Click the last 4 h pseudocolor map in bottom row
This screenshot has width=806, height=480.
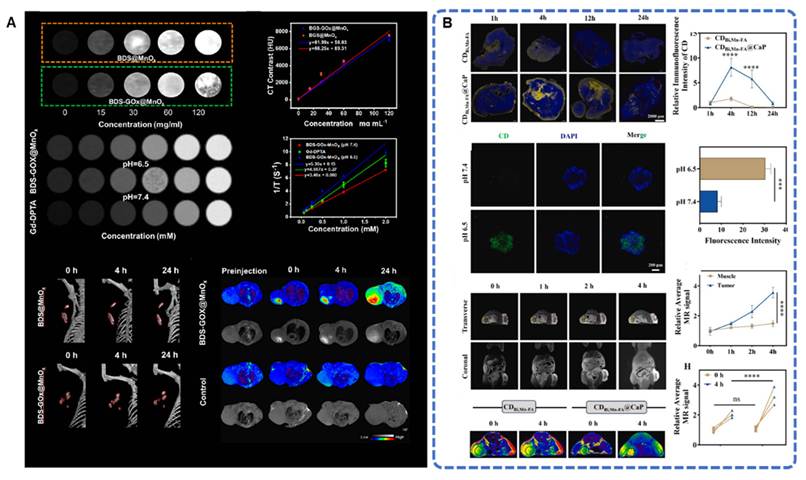[x=642, y=444]
